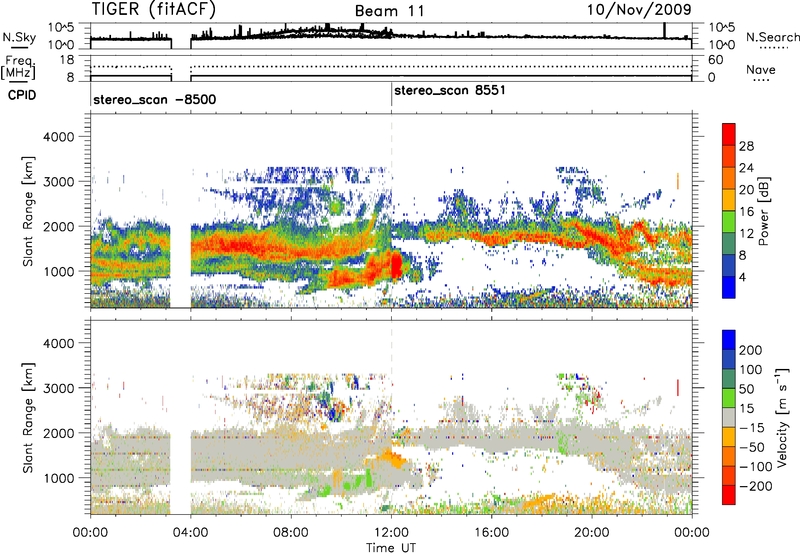The width and height of the screenshot is (800, 554).
Task: Click the TIGER (fitACF) plot title
Action: [154, 9]
